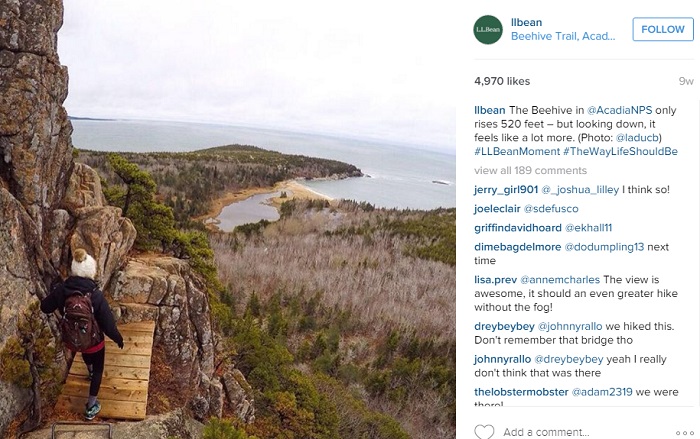This screenshot has width=700, height=439.
Task: Open joeleclair's profile from comments
Action: pos(499,209)
